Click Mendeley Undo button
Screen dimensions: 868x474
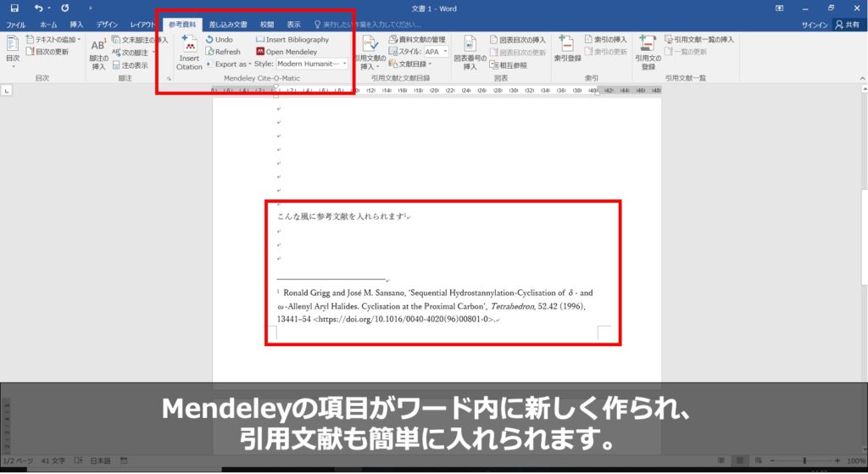coord(220,39)
